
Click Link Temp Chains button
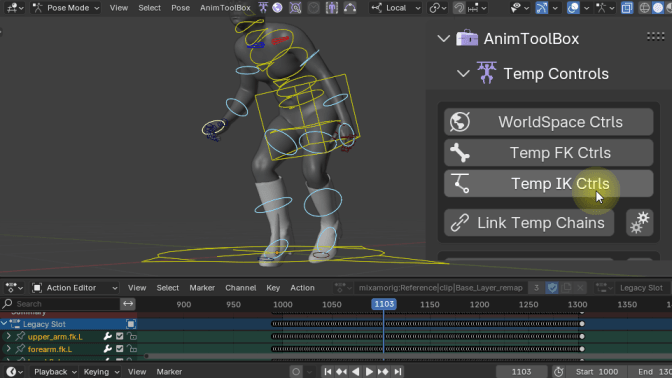coord(529,223)
